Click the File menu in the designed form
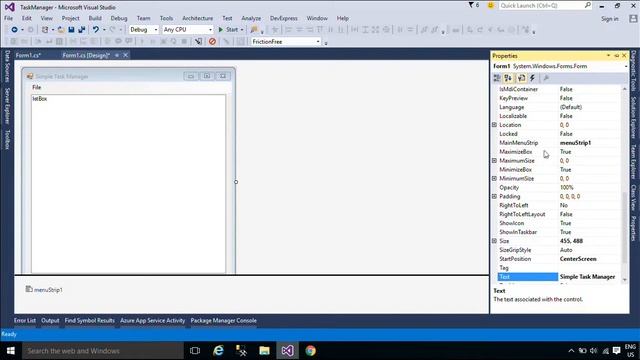The height and width of the screenshot is (360, 640). coord(36,87)
